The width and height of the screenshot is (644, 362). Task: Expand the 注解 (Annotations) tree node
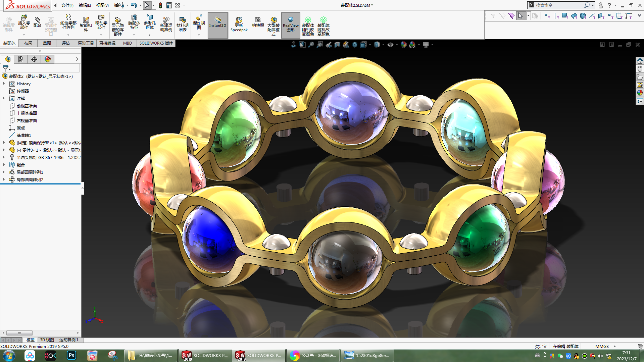click(x=4, y=98)
